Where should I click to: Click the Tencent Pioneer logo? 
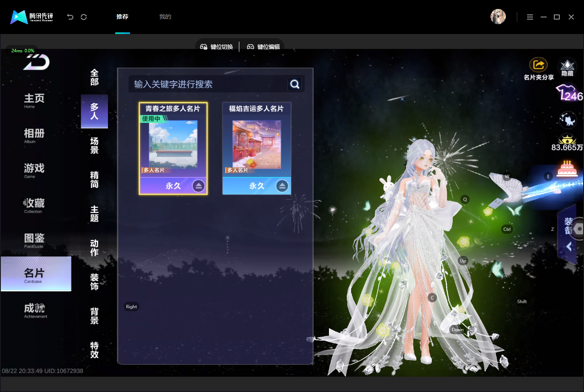click(x=32, y=17)
